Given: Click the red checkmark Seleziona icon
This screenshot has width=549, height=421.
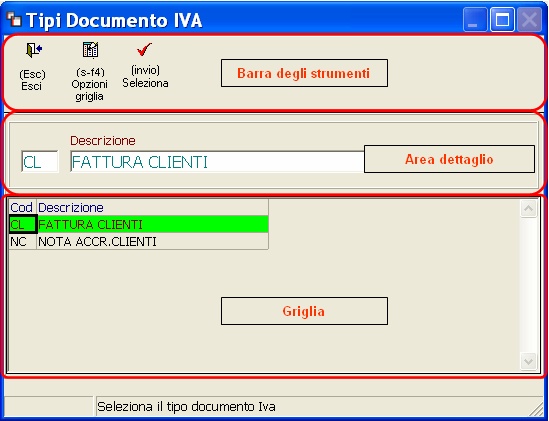Looking at the screenshot, I should pos(144,49).
